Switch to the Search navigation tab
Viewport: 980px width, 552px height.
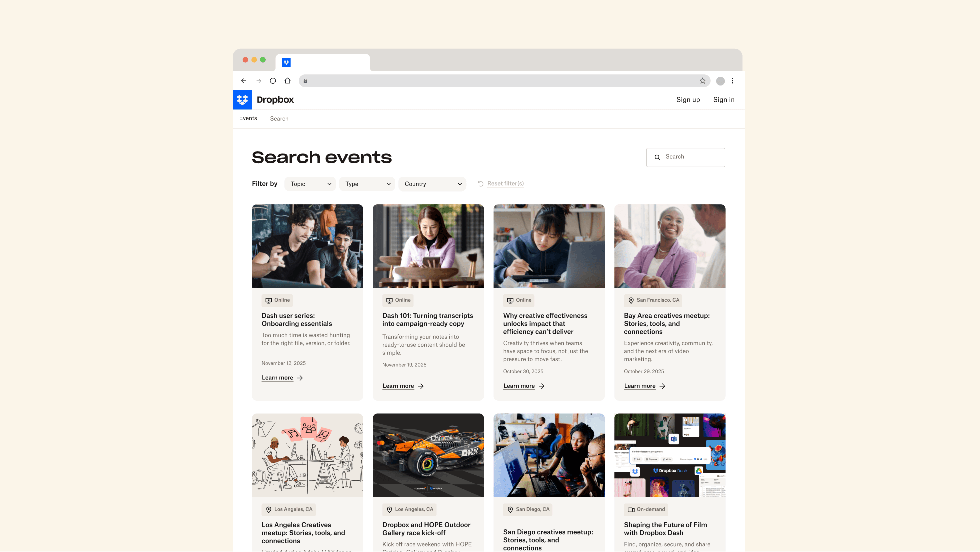(x=279, y=119)
